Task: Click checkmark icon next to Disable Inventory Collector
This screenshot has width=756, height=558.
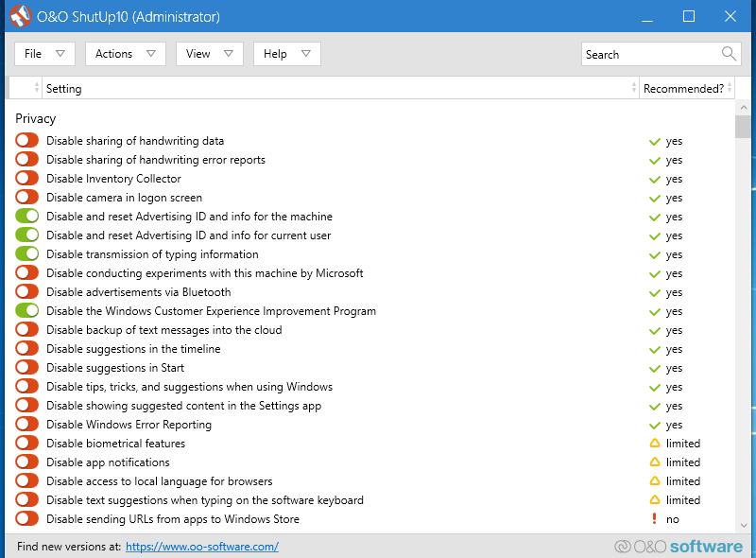Action: point(654,180)
